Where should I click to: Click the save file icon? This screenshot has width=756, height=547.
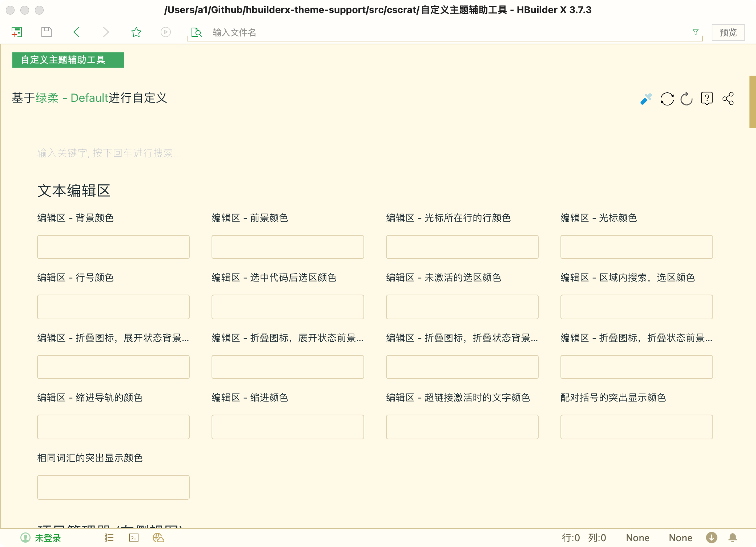click(x=47, y=32)
